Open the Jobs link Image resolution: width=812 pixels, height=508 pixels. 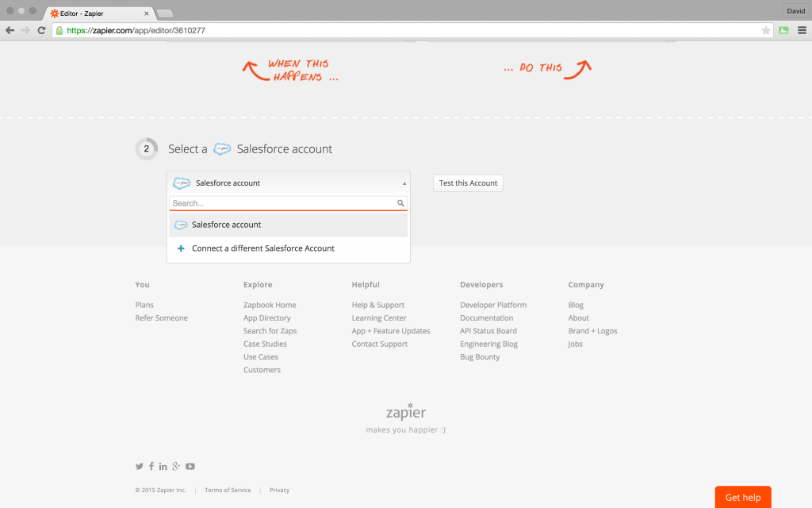point(576,344)
